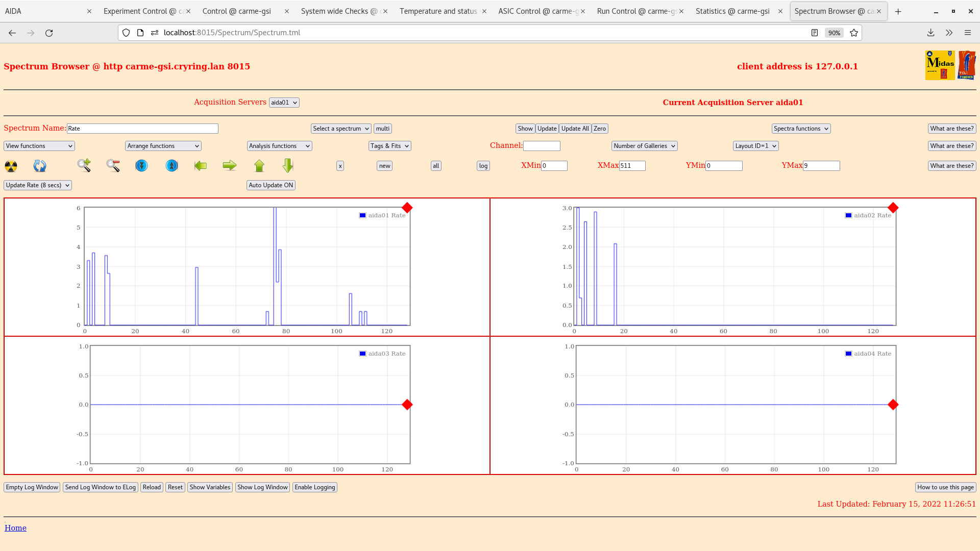Click the green left arrow icon

tap(201, 165)
